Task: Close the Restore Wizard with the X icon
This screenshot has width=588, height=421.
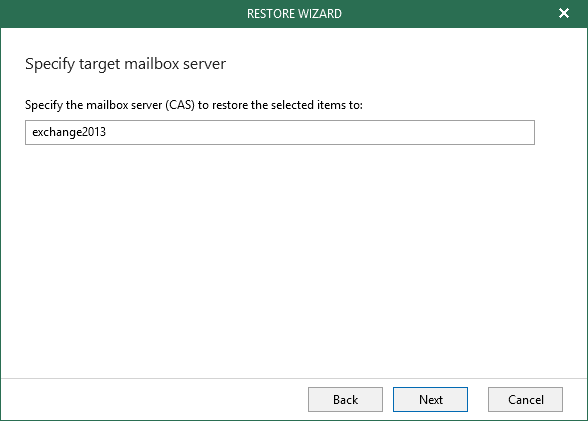Action: pyautogui.click(x=564, y=13)
